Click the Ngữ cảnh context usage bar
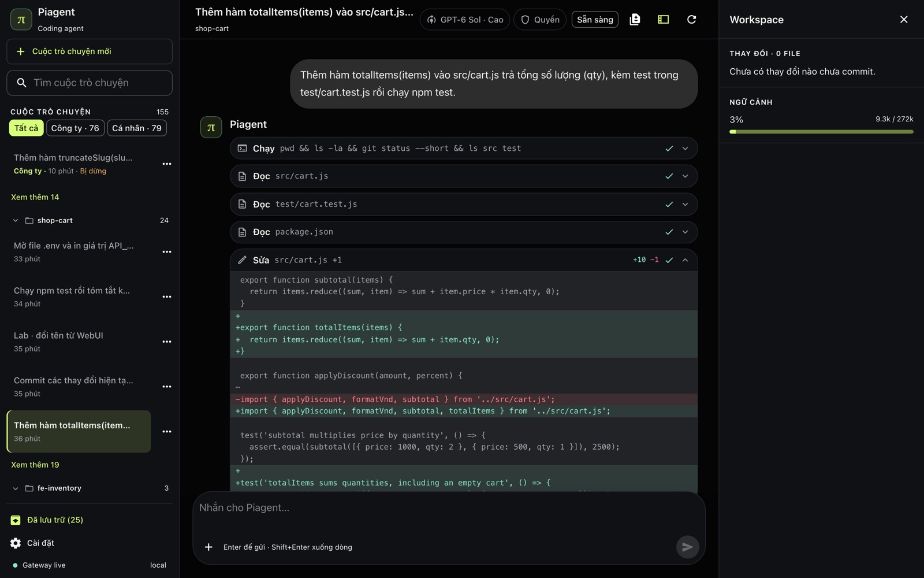The image size is (924, 578). [x=821, y=132]
